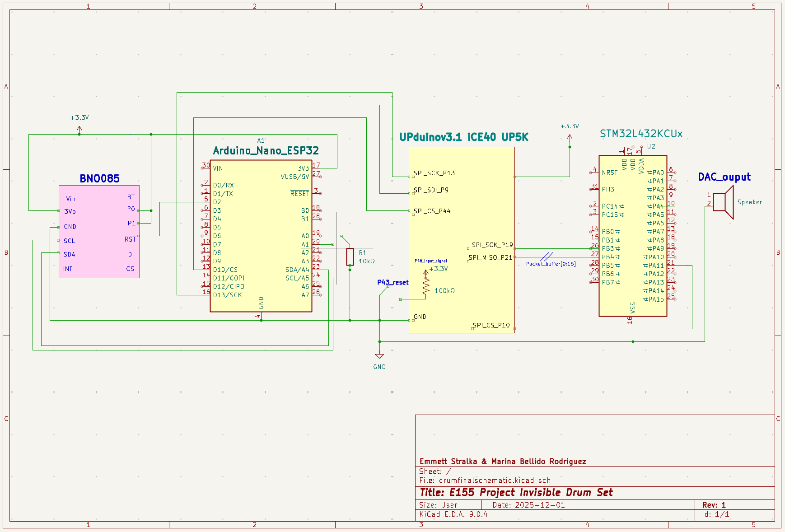Select resistor R1 10kΩ
This screenshot has width=785, height=532.
pos(351,257)
